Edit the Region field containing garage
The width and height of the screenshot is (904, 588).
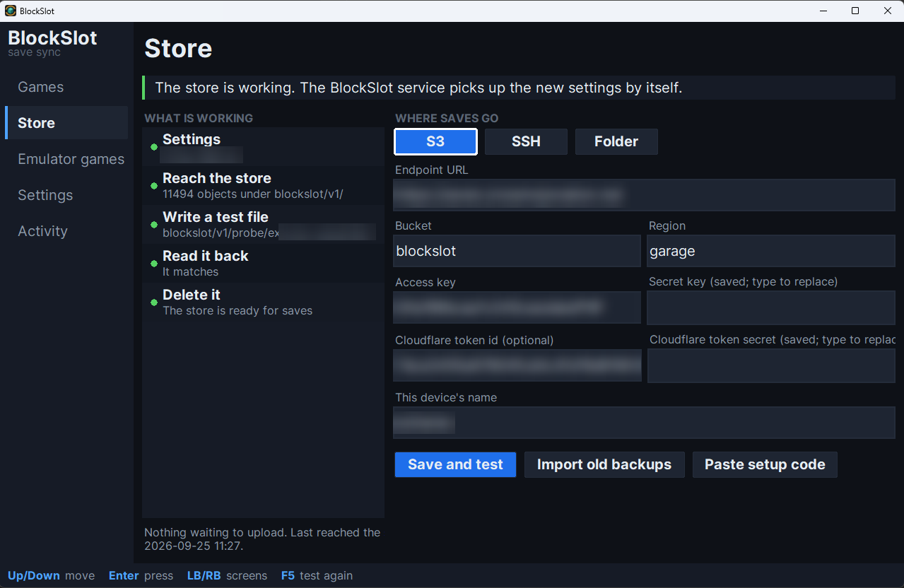[771, 251]
